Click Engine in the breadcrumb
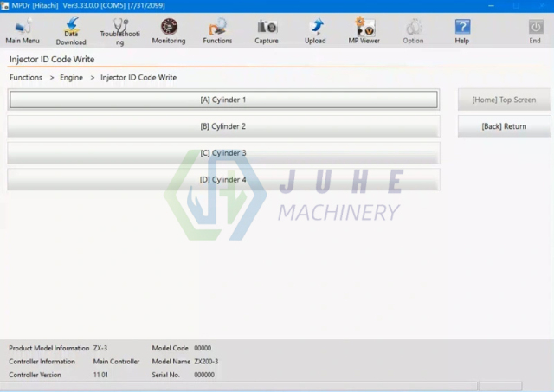 pyautogui.click(x=71, y=77)
